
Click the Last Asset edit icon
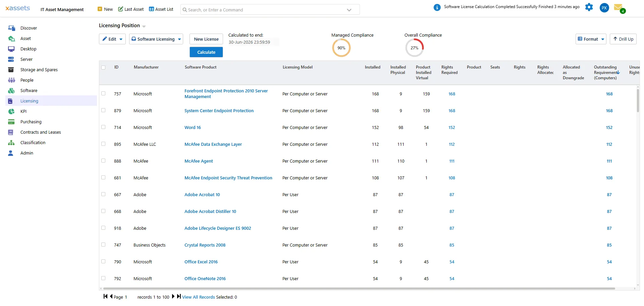pos(120,9)
